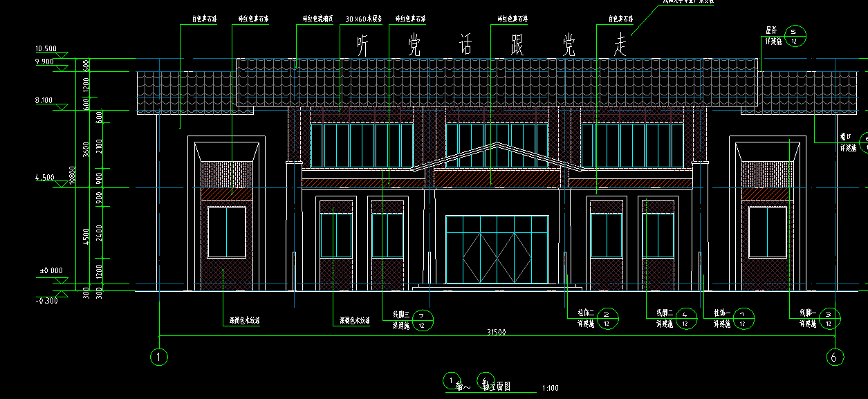Click the detail callout bubble 1 between bubbles 4 and 3

tap(744, 319)
